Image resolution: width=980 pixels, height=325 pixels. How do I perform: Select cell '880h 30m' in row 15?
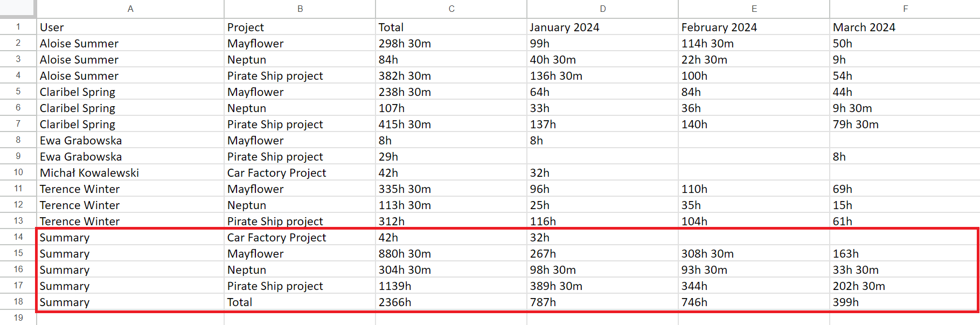(x=451, y=253)
